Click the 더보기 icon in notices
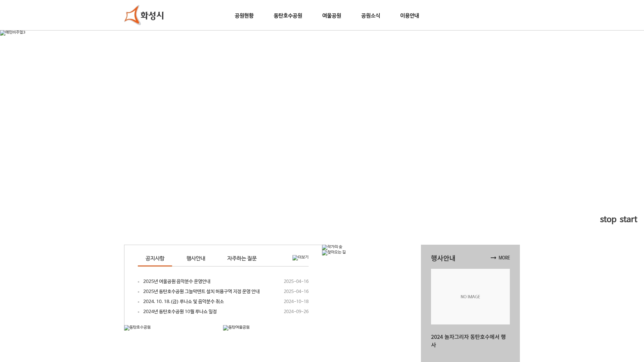The width and height of the screenshot is (644, 362). pos(301,257)
